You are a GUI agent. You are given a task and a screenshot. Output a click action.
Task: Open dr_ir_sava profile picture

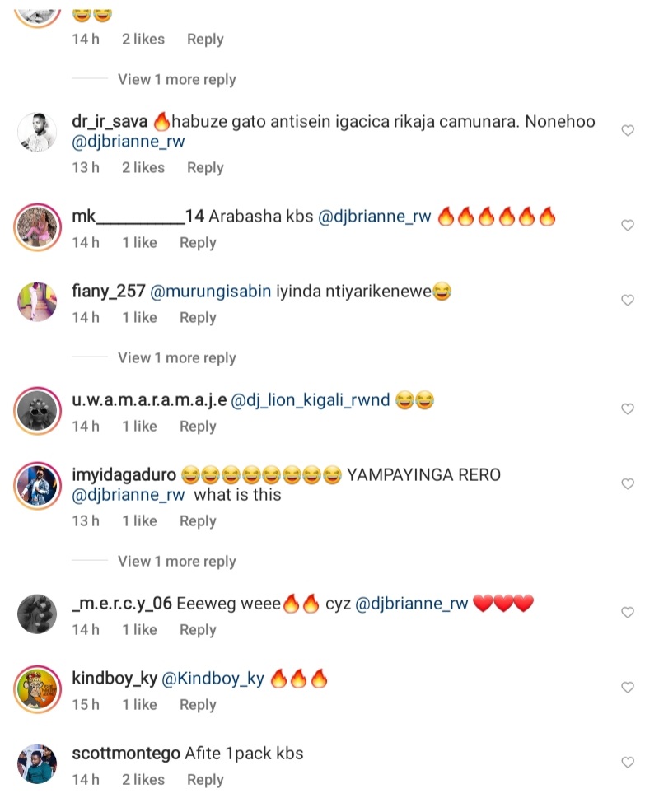37,132
